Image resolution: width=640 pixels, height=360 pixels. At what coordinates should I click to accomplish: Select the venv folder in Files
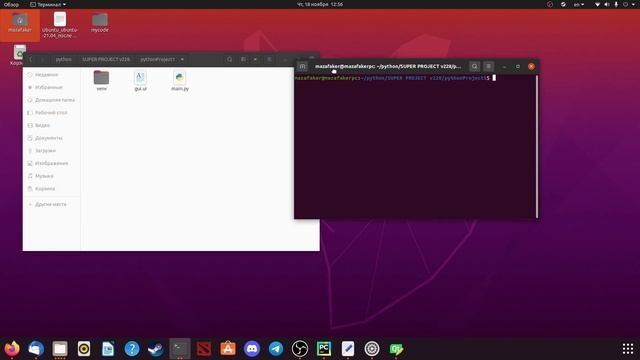coord(101,80)
